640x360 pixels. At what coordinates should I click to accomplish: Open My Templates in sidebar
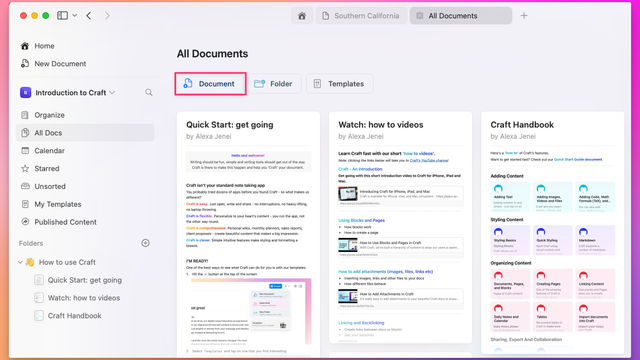point(85,204)
